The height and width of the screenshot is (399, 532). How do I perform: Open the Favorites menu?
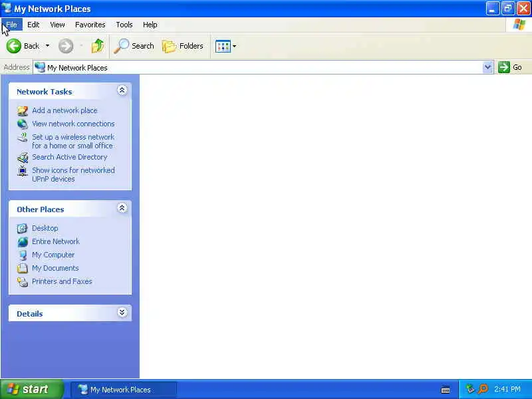coord(90,25)
